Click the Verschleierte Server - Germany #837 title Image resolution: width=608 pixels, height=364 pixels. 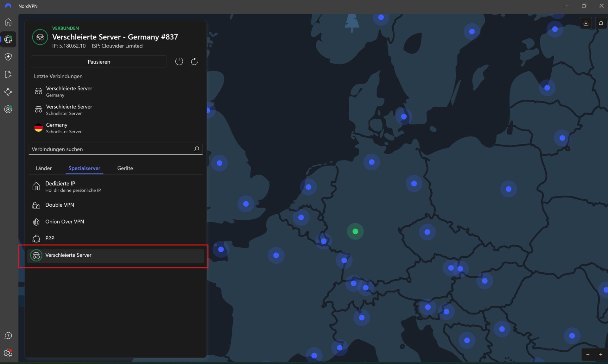click(x=115, y=37)
